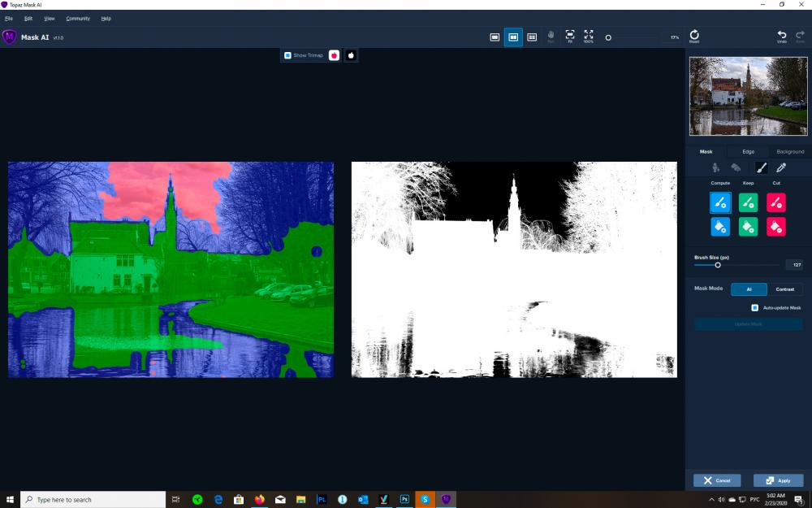Switch to the Mask tab
The height and width of the screenshot is (508, 812).
[x=706, y=152]
